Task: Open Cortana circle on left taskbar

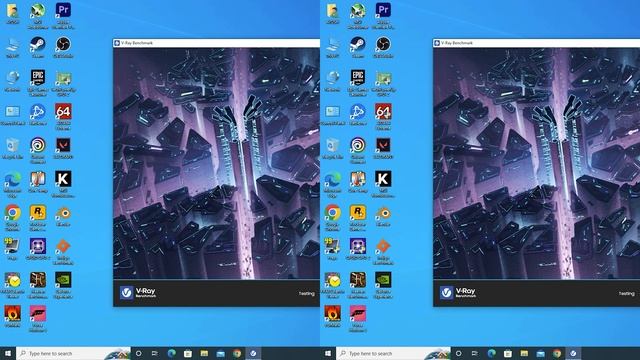Action: (x=138, y=353)
